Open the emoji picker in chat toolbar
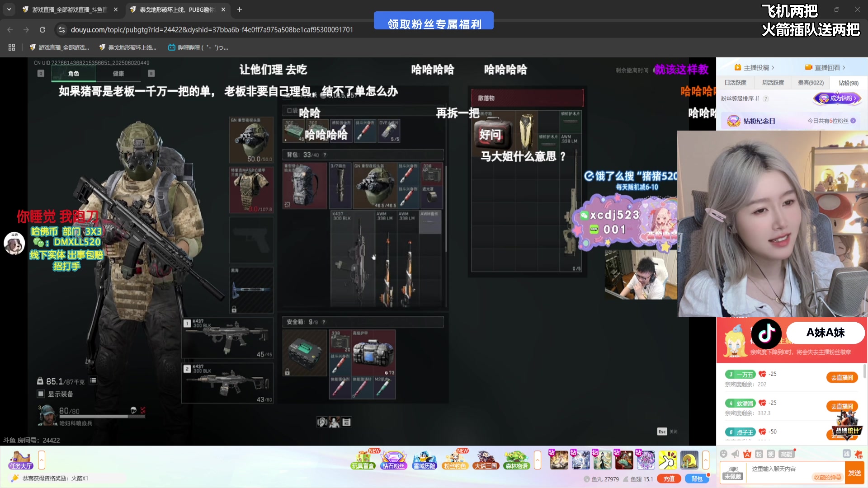The image size is (868, 488). (724, 454)
